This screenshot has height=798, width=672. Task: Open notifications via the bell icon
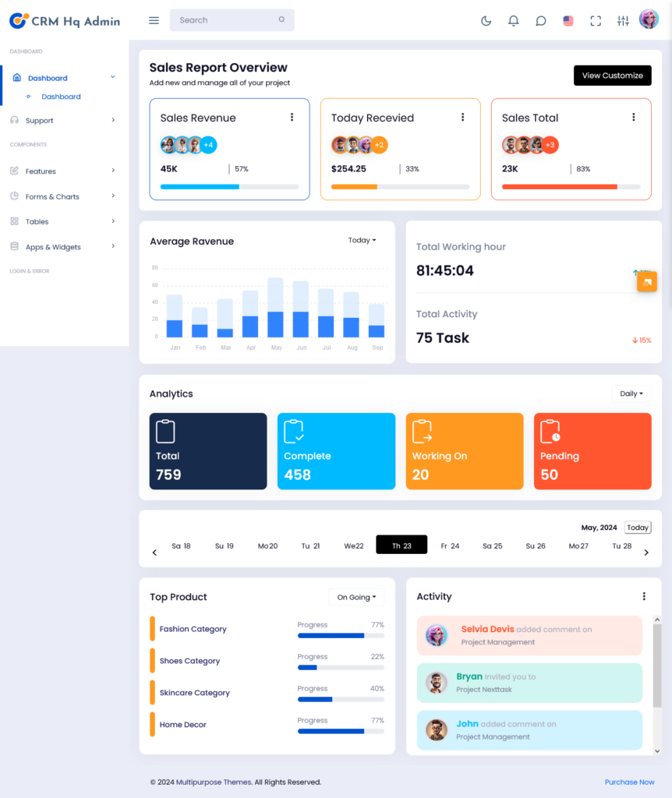pos(513,21)
